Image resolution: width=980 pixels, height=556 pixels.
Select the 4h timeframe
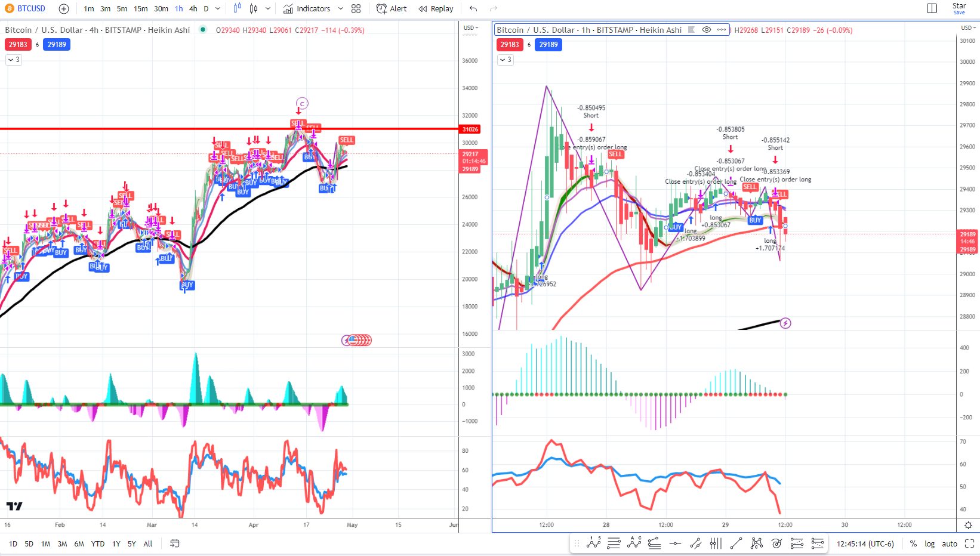[193, 9]
